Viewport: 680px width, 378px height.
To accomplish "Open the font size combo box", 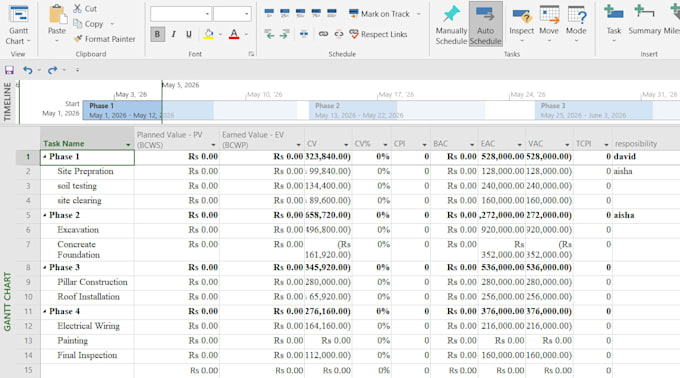I will pyautogui.click(x=232, y=14).
